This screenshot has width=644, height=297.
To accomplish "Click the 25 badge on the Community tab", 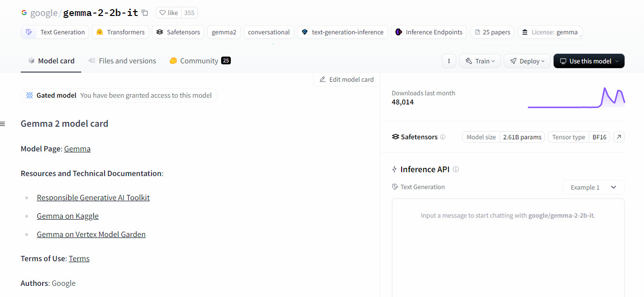I will [226, 60].
